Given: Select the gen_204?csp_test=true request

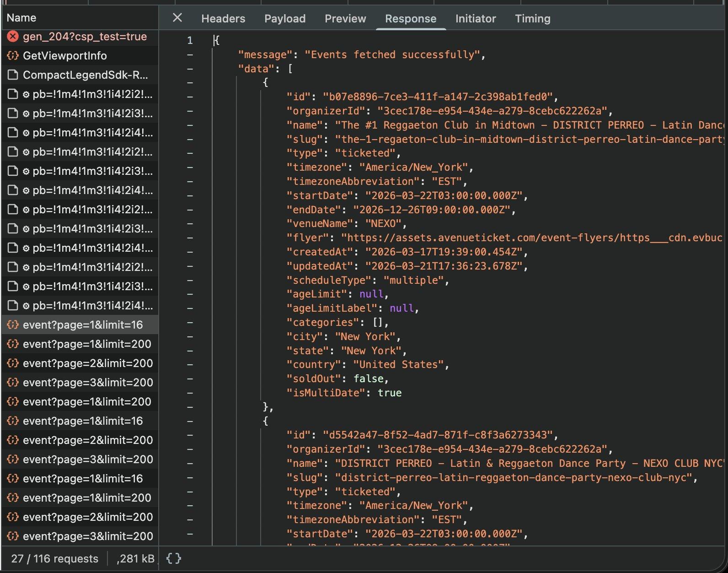Looking at the screenshot, I should 80,37.
